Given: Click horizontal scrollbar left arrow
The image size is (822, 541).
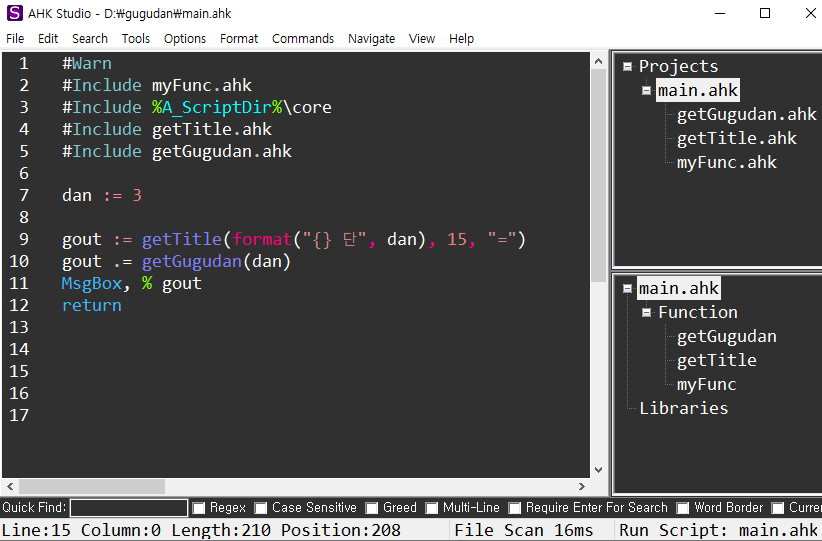Looking at the screenshot, I should point(10,487).
